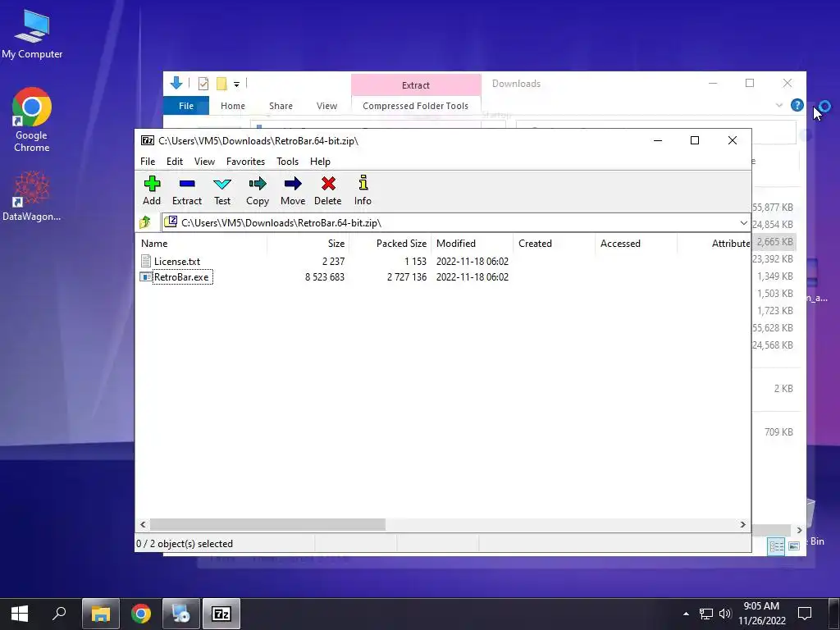840x630 pixels.
Task: Open the notification center icon
Action: coord(805,614)
